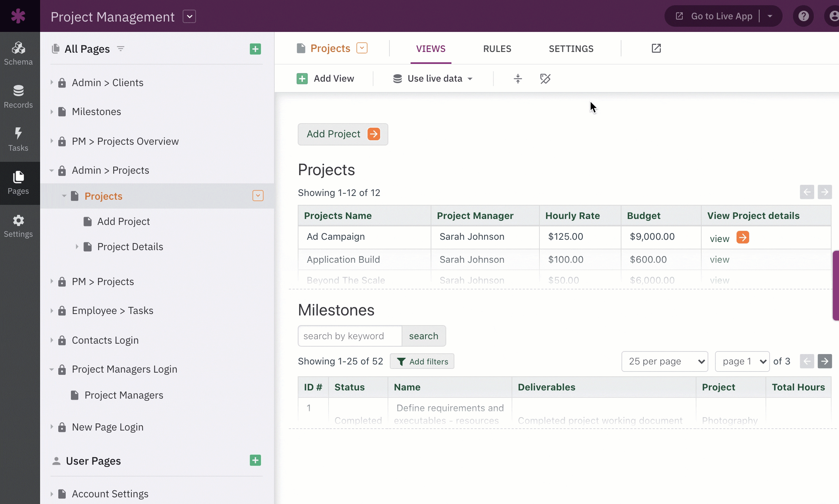Click the Add Project arrow icon

coord(373,134)
